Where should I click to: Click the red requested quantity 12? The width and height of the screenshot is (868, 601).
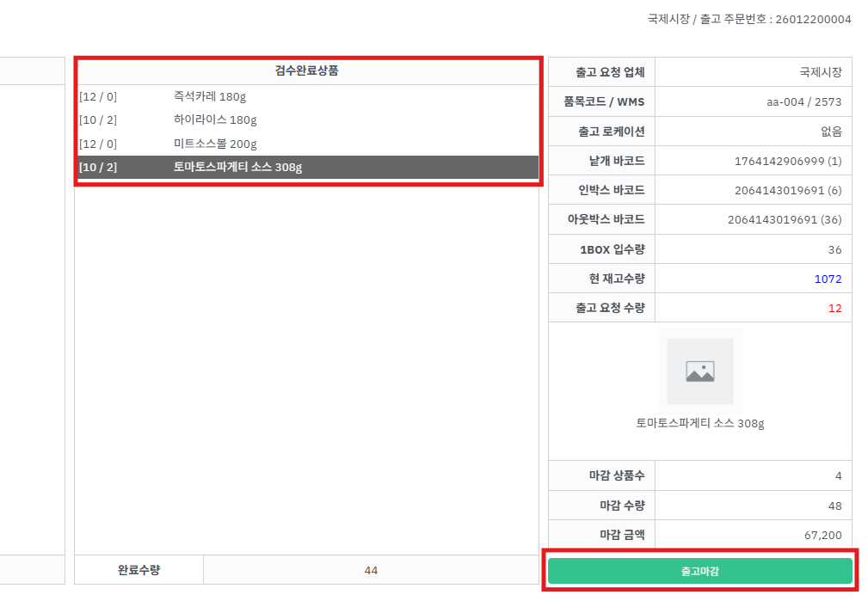834,308
